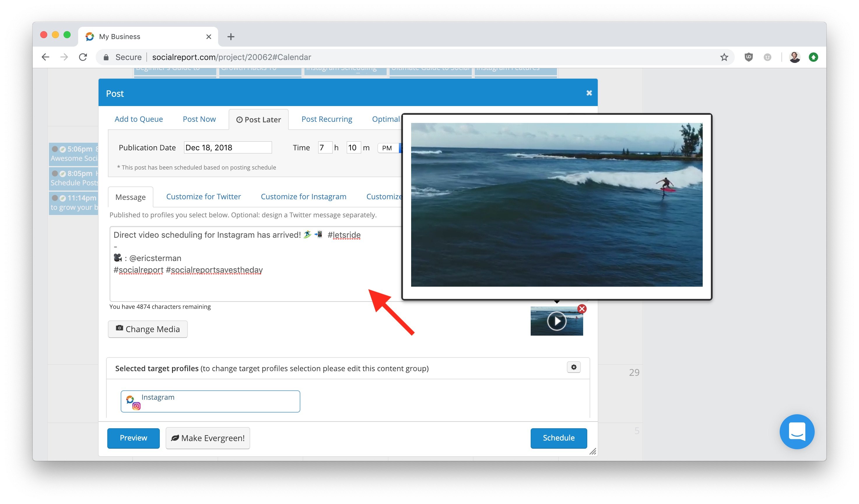Screen dimensions: 859x504
Task: Click the Instagram badge icon on profile
Action: 136,406
